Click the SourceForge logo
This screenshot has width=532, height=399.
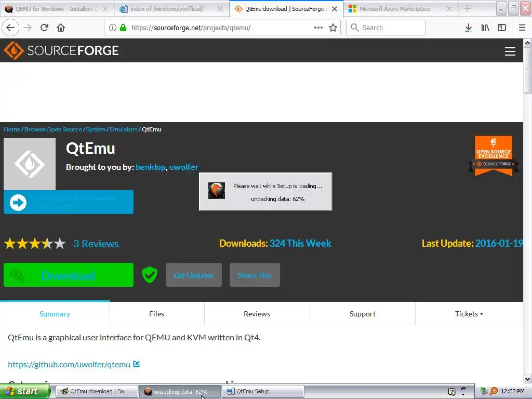(x=61, y=50)
